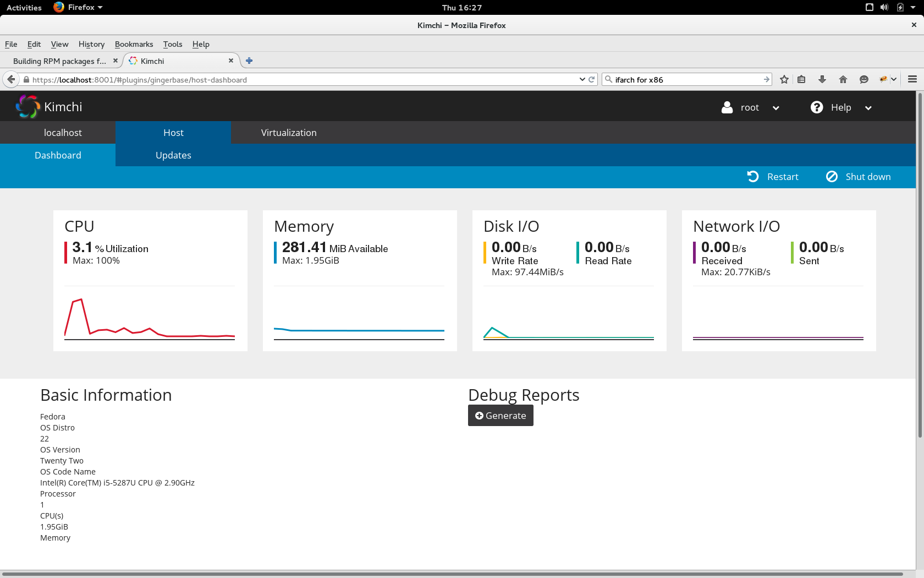Click the lock icon in address bar
The width and height of the screenshot is (924, 578).
click(26, 80)
